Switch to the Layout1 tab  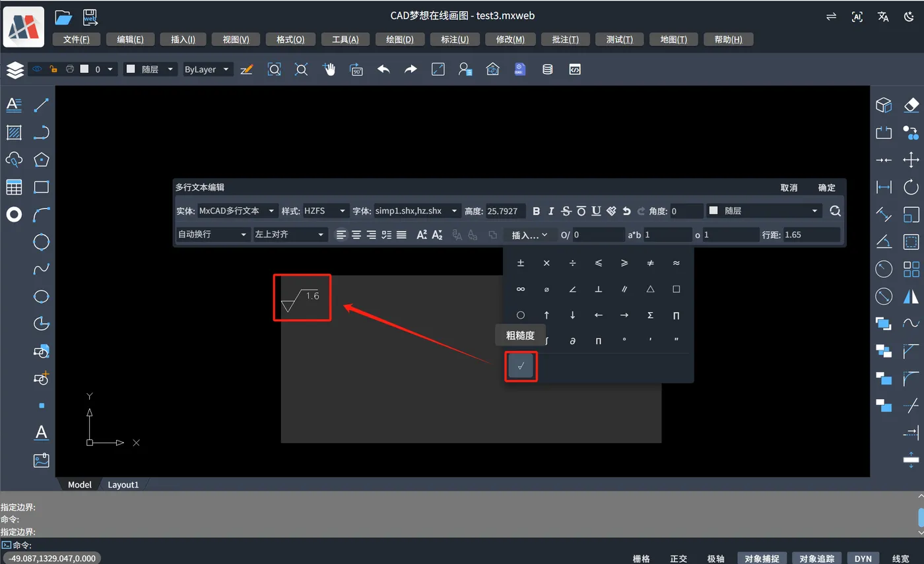point(123,484)
